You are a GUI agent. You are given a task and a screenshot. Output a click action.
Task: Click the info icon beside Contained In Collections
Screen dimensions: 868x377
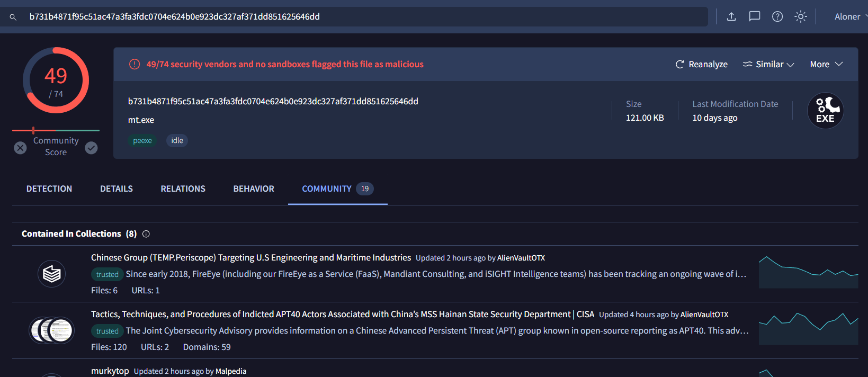coord(146,234)
